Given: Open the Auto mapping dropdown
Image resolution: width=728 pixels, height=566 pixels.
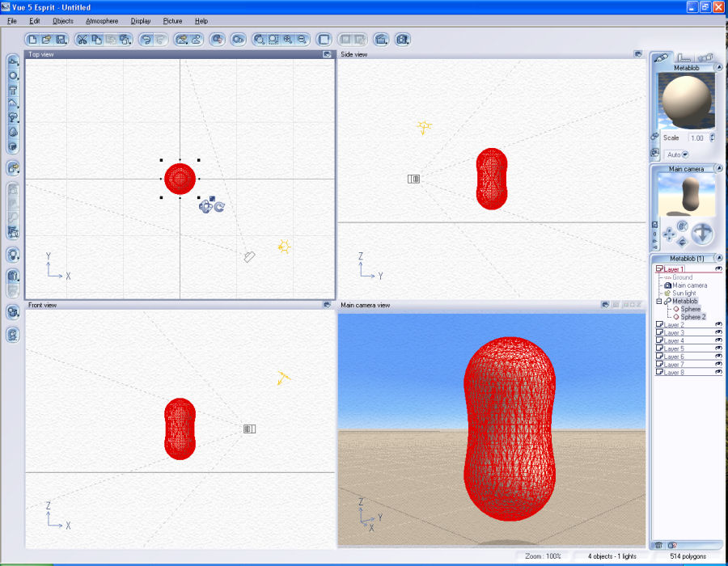Looking at the screenshot, I should click(685, 154).
